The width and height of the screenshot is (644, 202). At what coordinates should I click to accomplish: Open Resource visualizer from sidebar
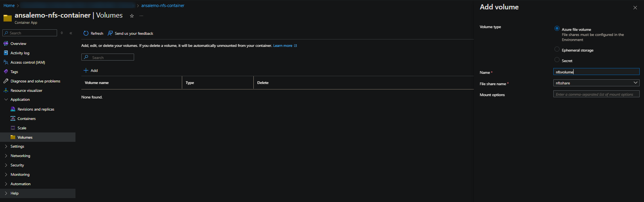(26, 91)
